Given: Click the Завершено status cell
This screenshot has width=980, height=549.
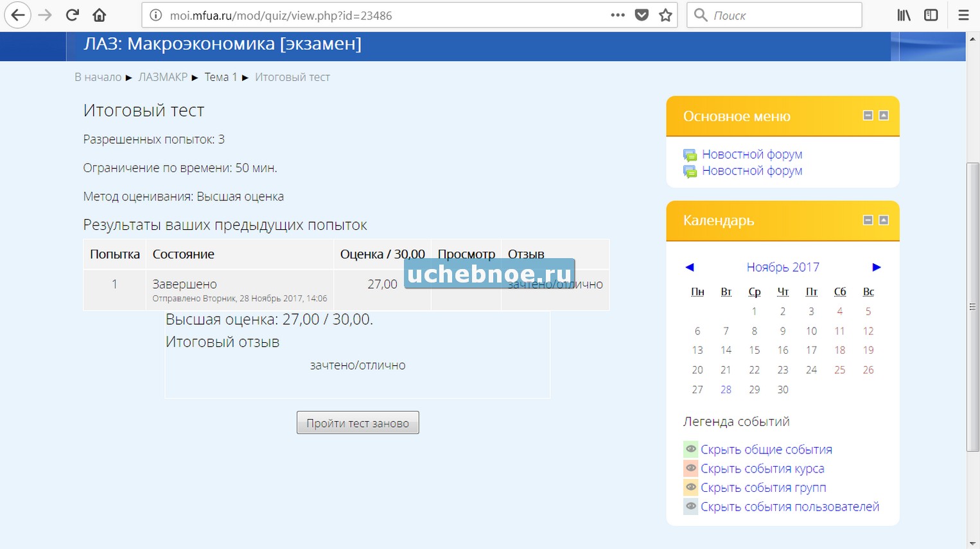Looking at the screenshot, I should [184, 284].
